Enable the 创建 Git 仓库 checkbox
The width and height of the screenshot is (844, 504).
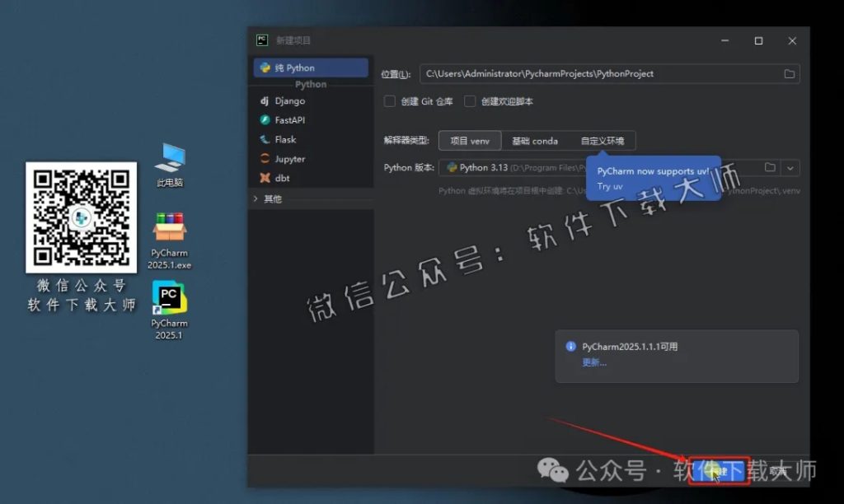(x=389, y=101)
